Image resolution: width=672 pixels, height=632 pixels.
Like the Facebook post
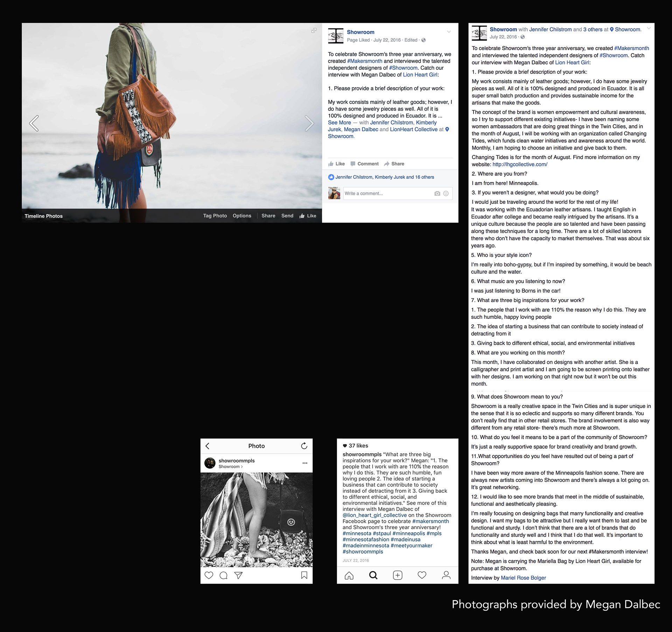[336, 164]
